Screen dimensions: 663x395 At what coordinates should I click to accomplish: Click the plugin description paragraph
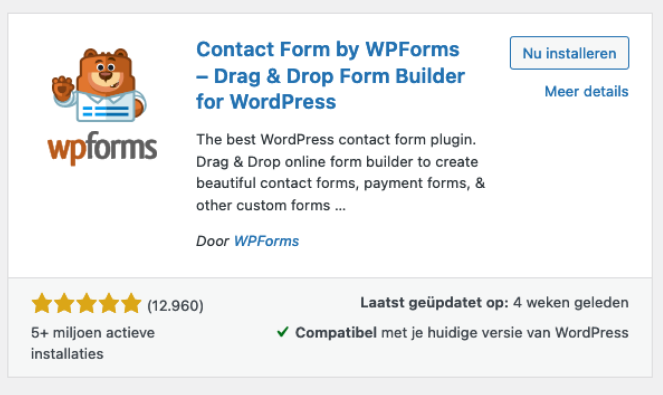click(x=340, y=172)
